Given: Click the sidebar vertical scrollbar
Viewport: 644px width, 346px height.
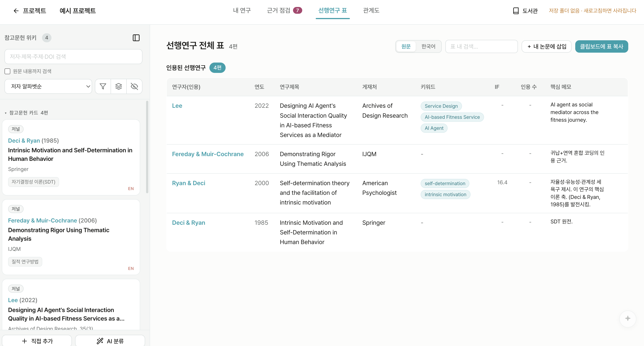Looking at the screenshot, I should tap(147, 147).
